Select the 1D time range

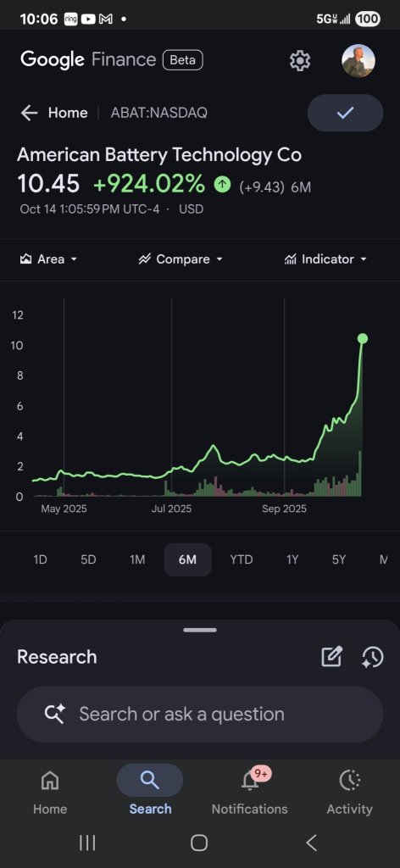tap(41, 559)
